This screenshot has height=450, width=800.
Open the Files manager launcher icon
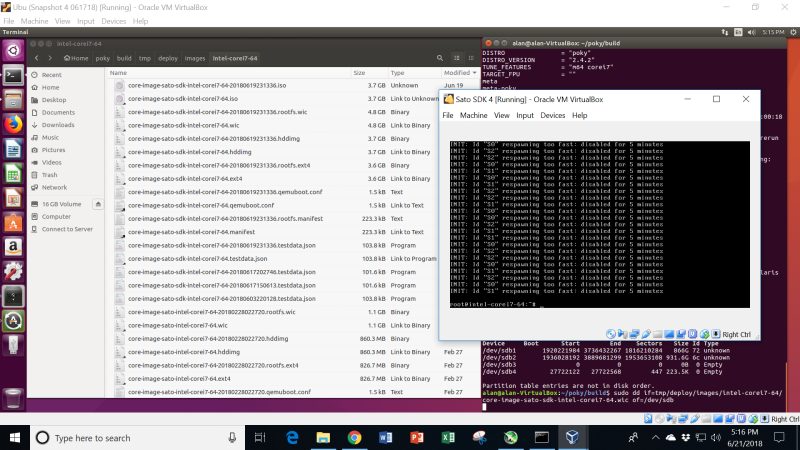point(13,100)
